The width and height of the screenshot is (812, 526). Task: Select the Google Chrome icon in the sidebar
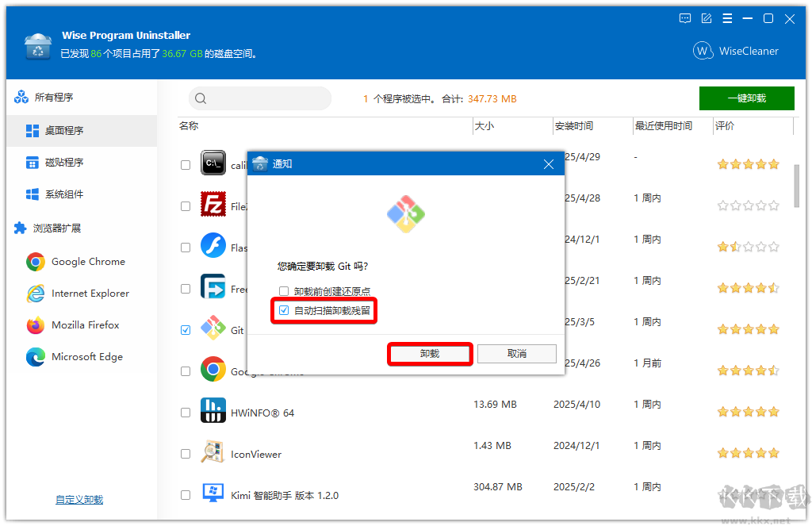(35, 261)
